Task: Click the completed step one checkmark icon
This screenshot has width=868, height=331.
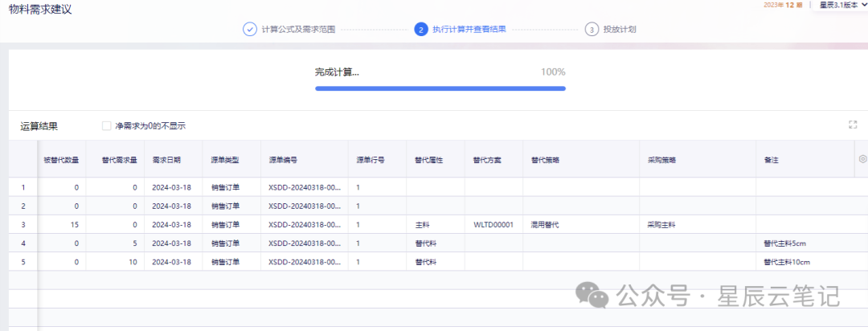Action: [250, 30]
